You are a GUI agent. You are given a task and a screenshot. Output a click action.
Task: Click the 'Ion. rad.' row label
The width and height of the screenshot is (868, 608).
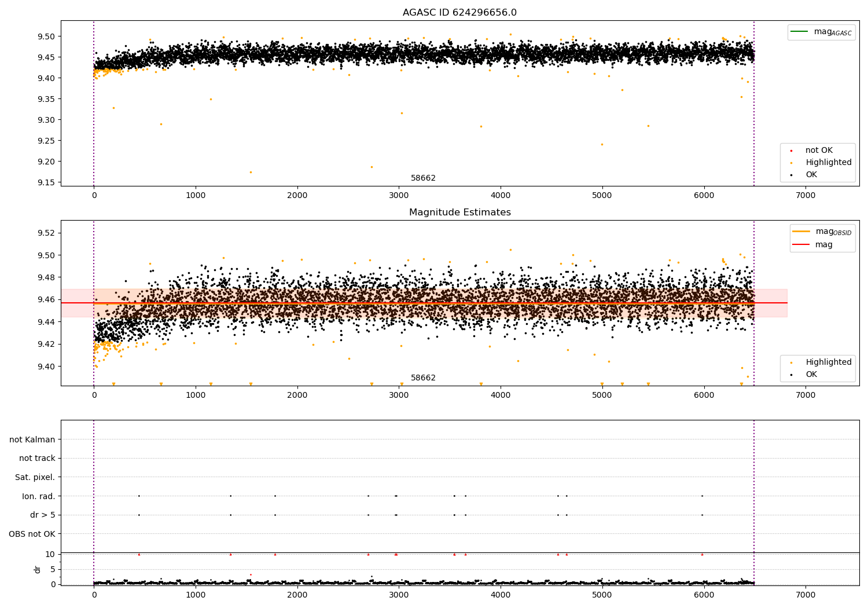pyautogui.click(x=39, y=496)
